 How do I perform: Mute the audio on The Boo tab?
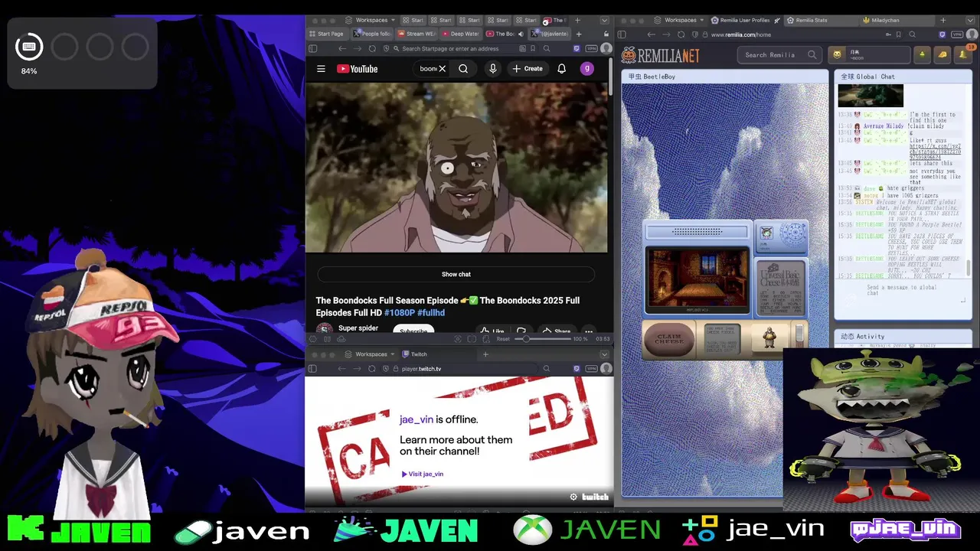tap(521, 34)
